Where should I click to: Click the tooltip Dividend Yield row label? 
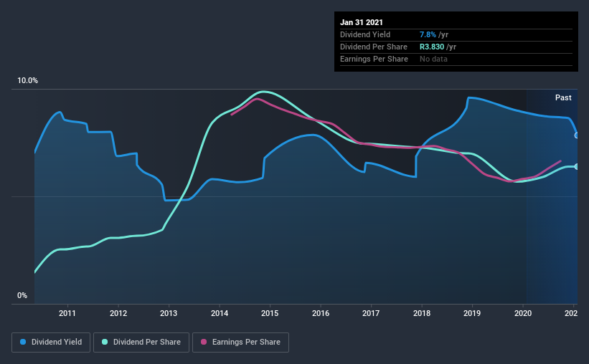pos(365,34)
